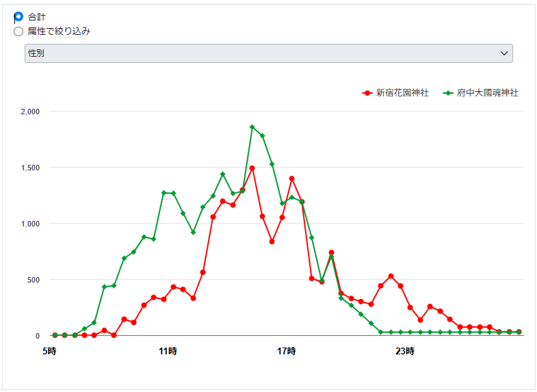Click the 2,000 y-axis label

tap(31, 112)
